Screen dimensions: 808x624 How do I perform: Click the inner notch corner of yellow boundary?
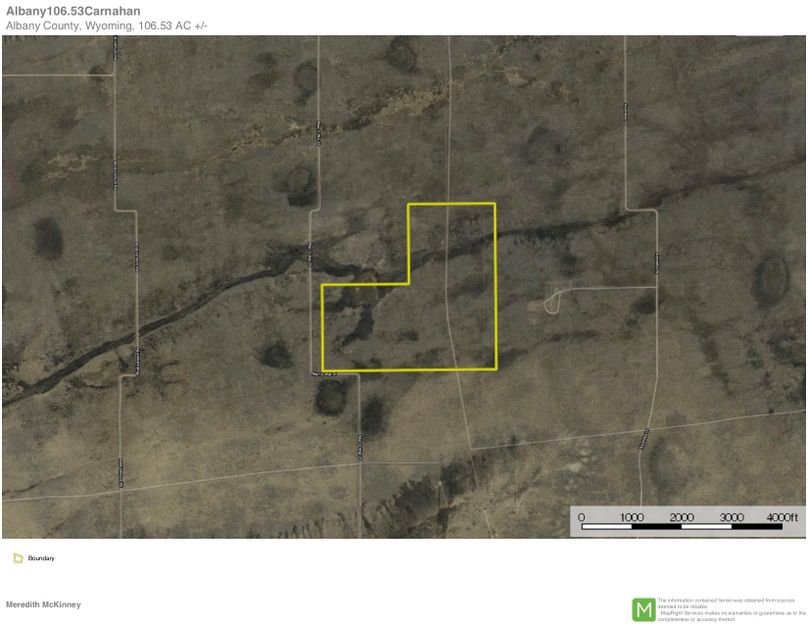pyautogui.click(x=409, y=285)
